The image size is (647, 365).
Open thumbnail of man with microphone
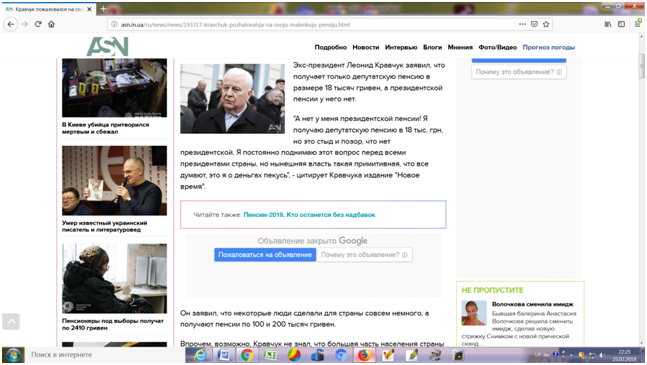click(114, 180)
